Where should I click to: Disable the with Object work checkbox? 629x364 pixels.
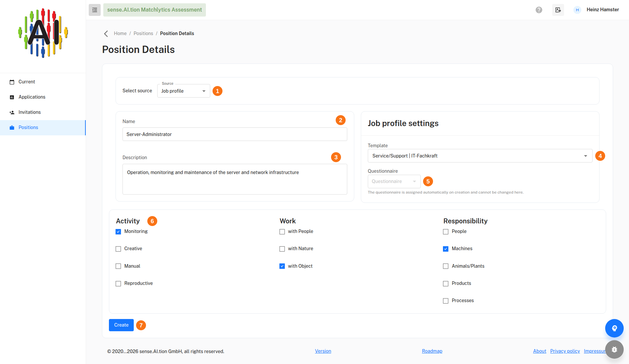282,266
